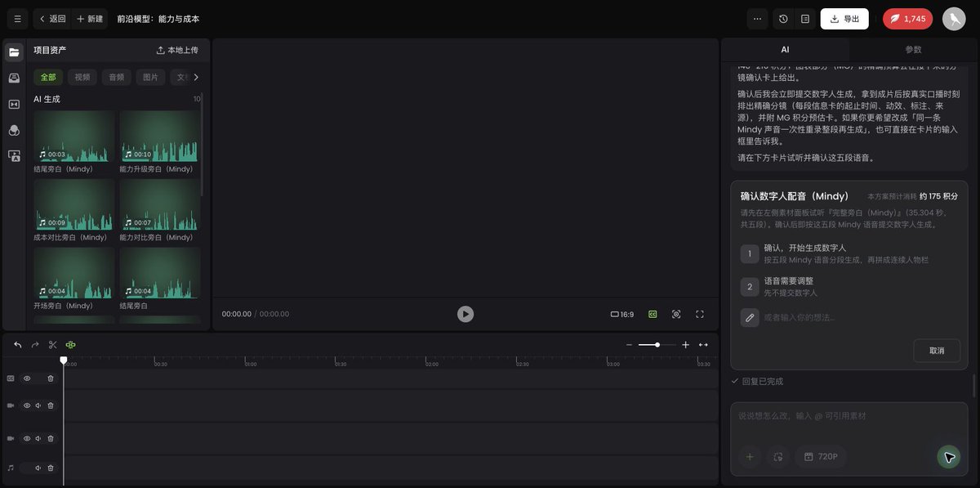980x488 pixels.
Task: Open the transitions panel in the sidebar
Action: pyautogui.click(x=14, y=104)
